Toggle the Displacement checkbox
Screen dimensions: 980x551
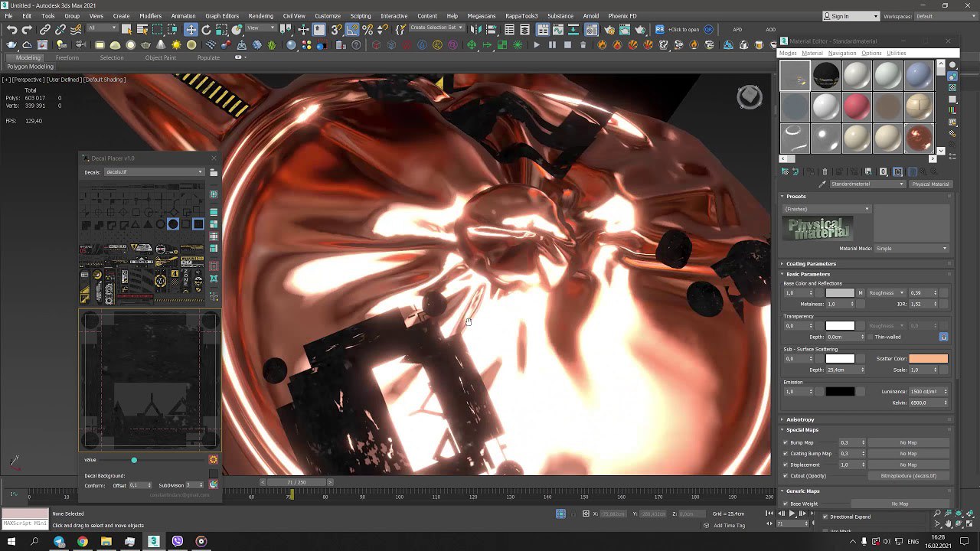point(785,465)
